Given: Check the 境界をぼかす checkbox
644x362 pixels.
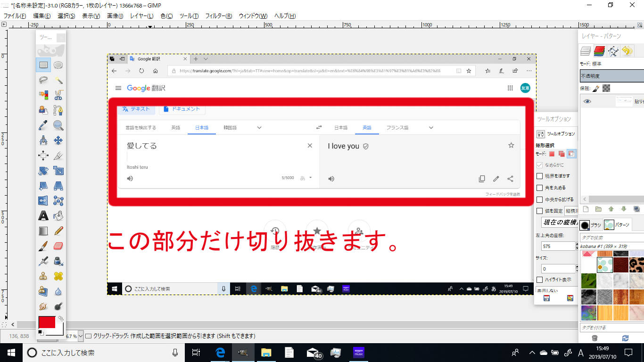Looking at the screenshot, I should 540,176.
